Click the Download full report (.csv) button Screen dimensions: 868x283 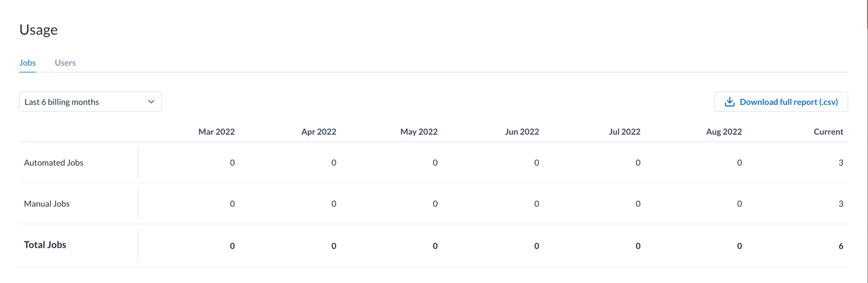pyautogui.click(x=780, y=102)
